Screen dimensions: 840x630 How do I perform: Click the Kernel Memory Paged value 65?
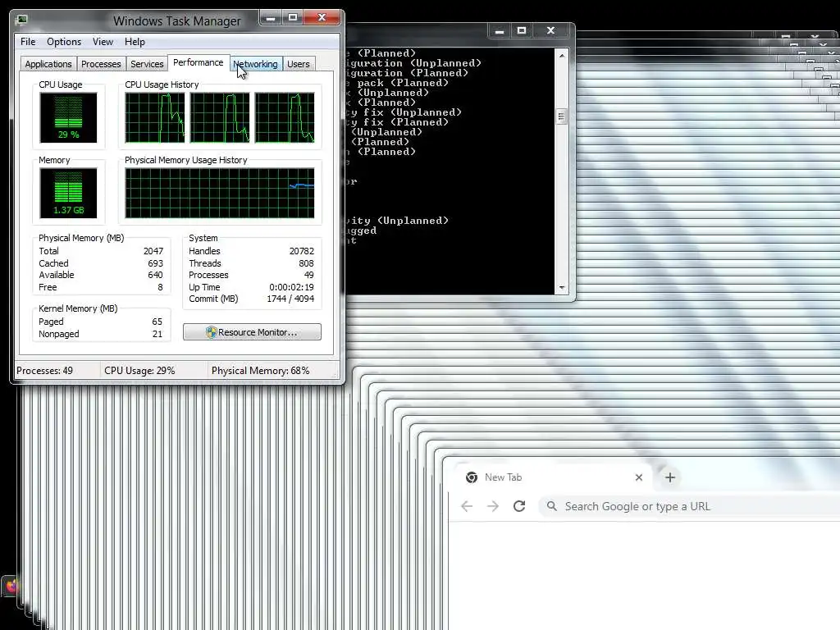[x=157, y=322]
